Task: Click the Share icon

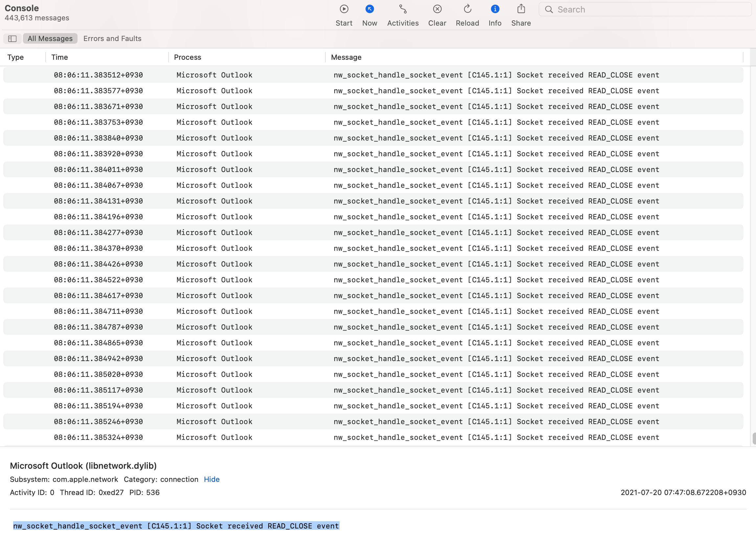Action: point(521,10)
